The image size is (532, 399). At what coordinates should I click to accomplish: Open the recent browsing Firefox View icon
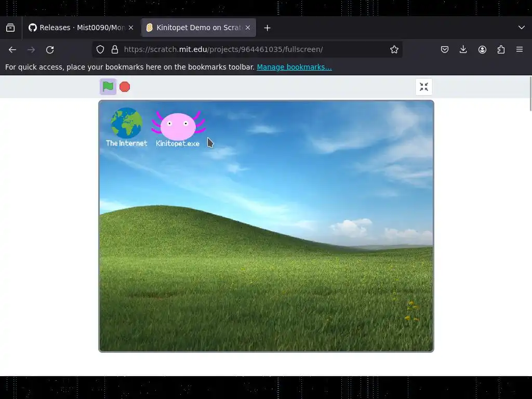(10, 28)
